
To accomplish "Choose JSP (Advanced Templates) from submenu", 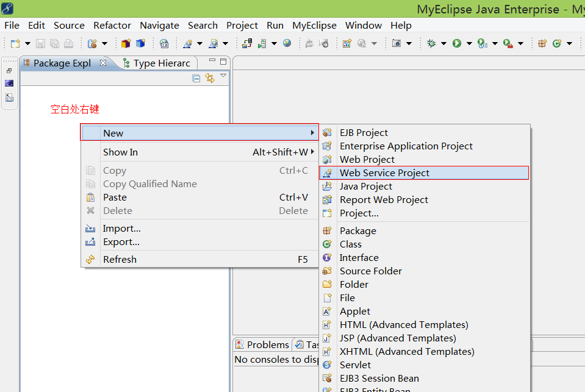I will tap(424, 338).
